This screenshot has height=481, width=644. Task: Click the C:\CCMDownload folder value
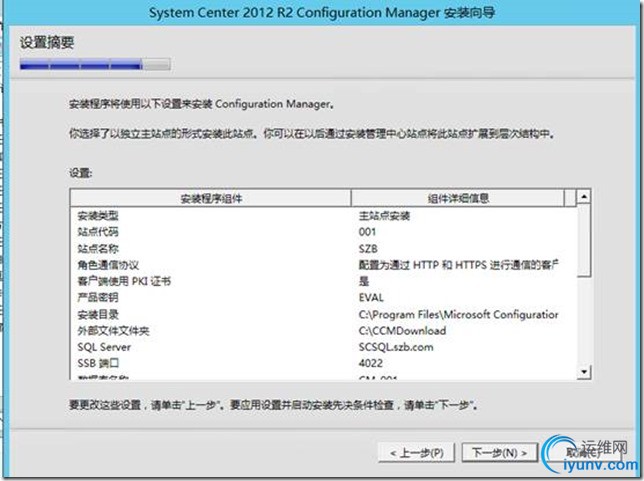402,331
